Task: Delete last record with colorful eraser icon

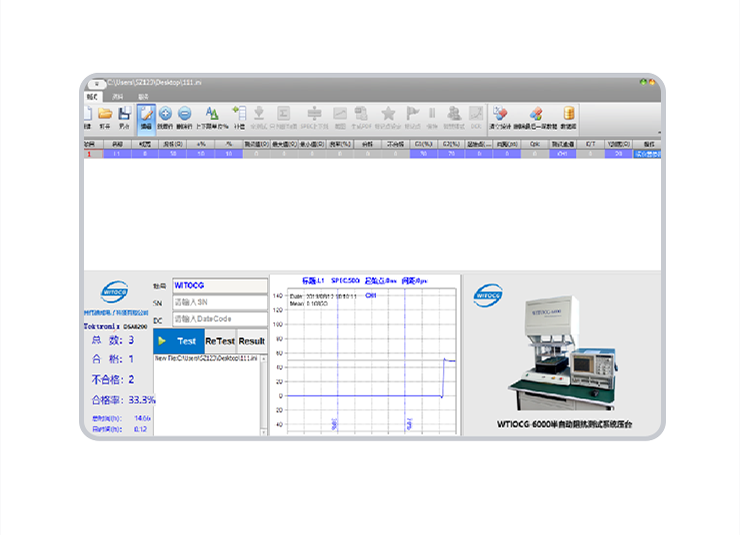Action: pyautogui.click(x=536, y=113)
